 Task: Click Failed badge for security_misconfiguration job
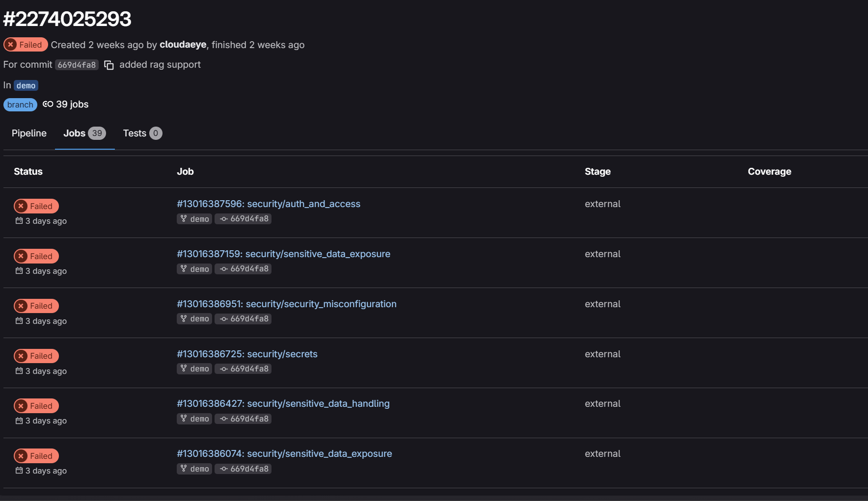coord(36,306)
